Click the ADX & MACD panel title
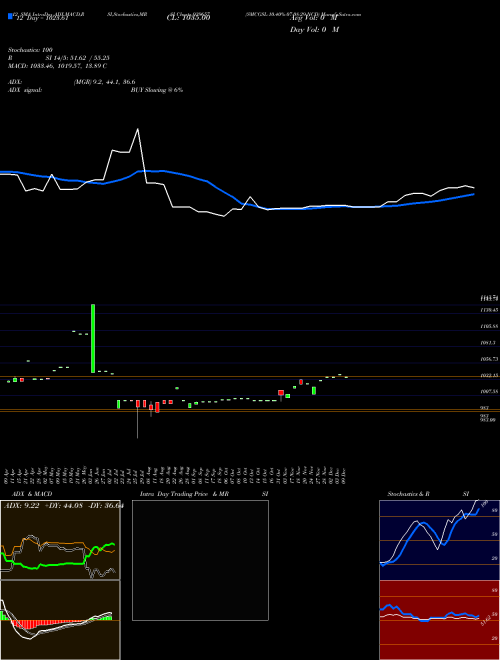Image resolution: width=500 pixels, height=660 pixels. [x=32, y=494]
